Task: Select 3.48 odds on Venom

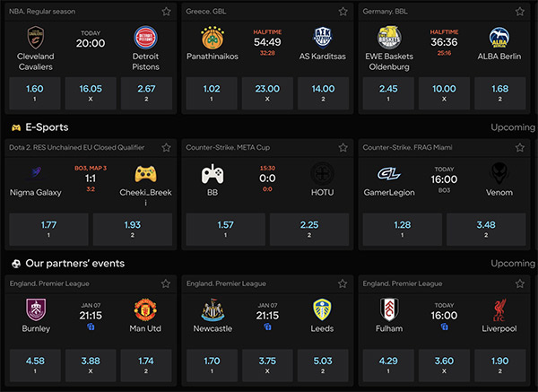Action: pyautogui.click(x=486, y=230)
